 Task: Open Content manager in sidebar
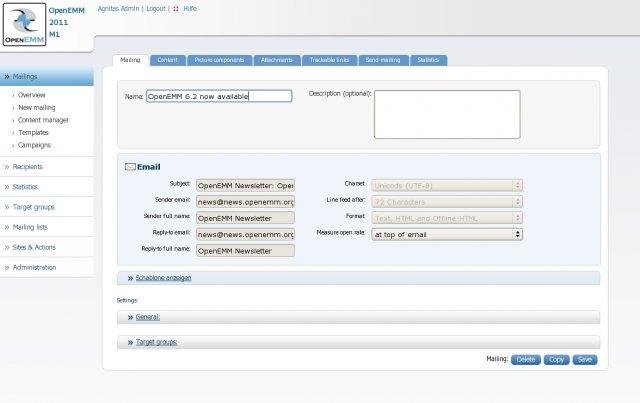point(43,120)
